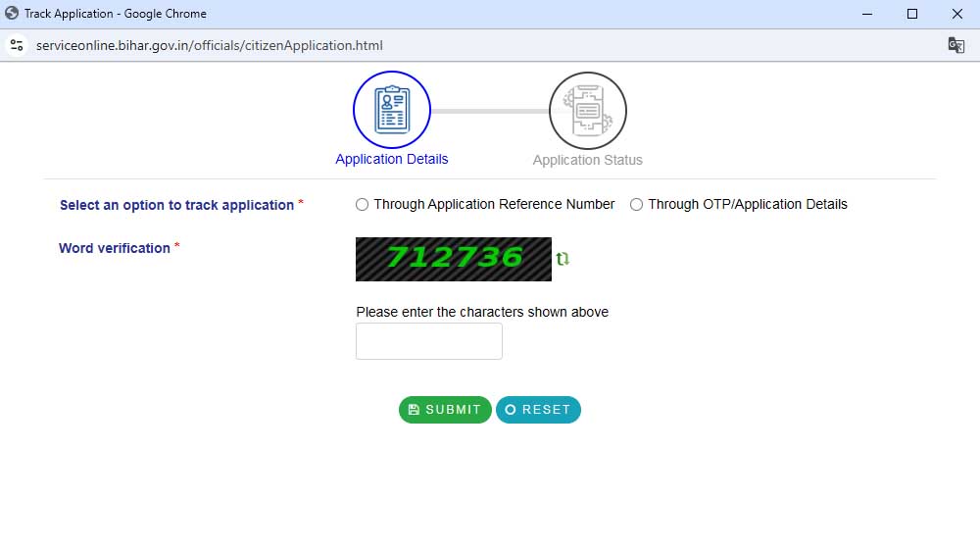Refresh the captcha image
The image size is (980, 551).
coord(563,258)
